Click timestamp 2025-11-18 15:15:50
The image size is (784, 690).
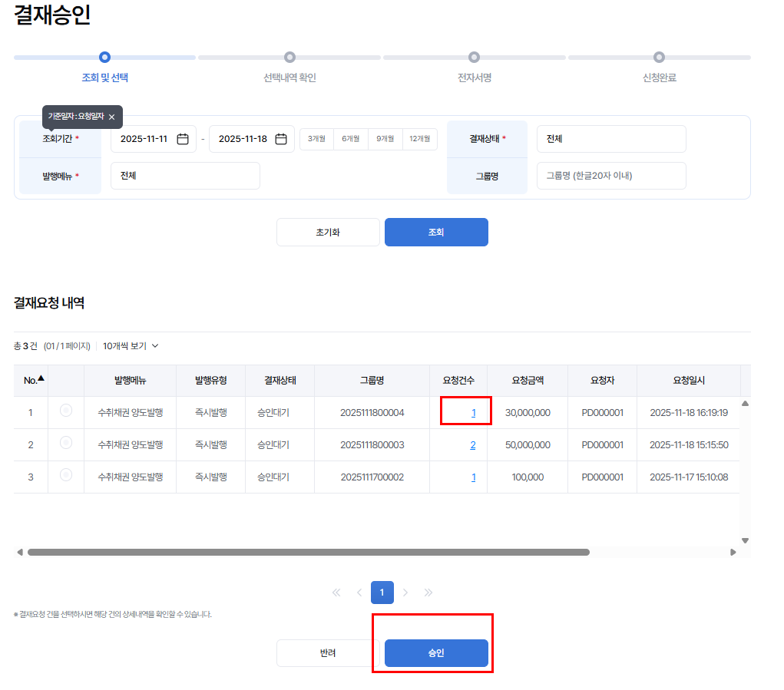pyautogui.click(x=689, y=444)
